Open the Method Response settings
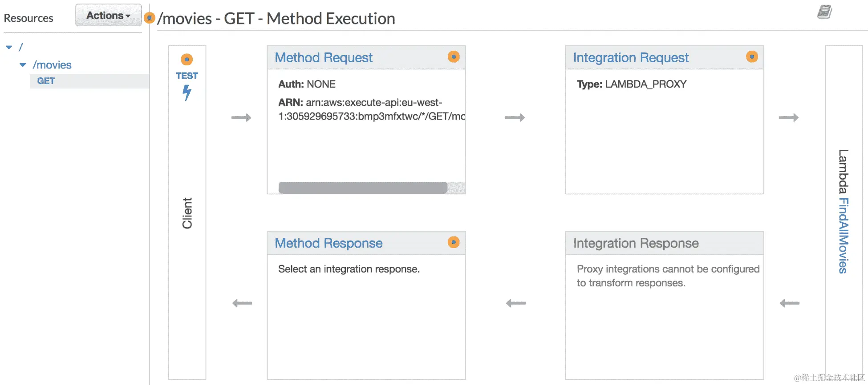This screenshot has width=868, height=385. click(329, 243)
